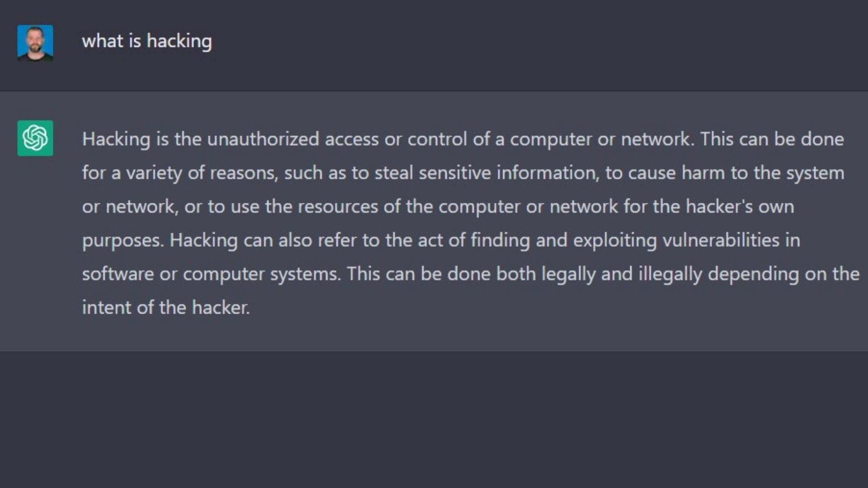
Task: Click the green ChatGPT logo icon
Action: click(x=35, y=138)
